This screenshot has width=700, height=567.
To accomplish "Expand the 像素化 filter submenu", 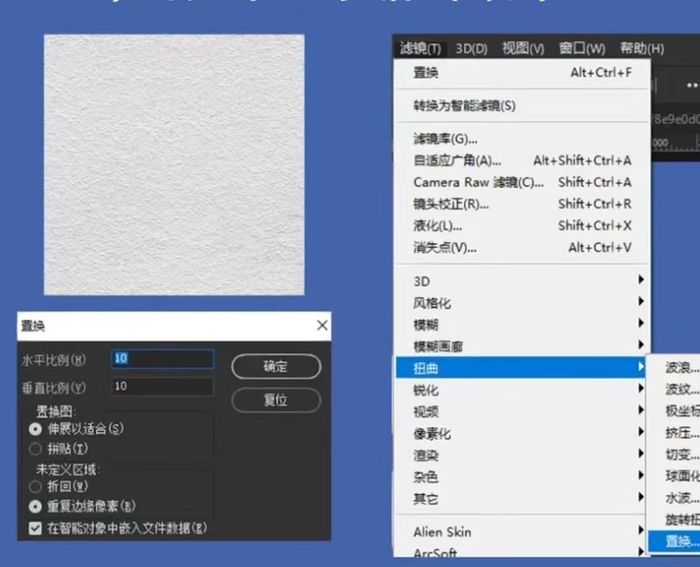I will coord(432,433).
